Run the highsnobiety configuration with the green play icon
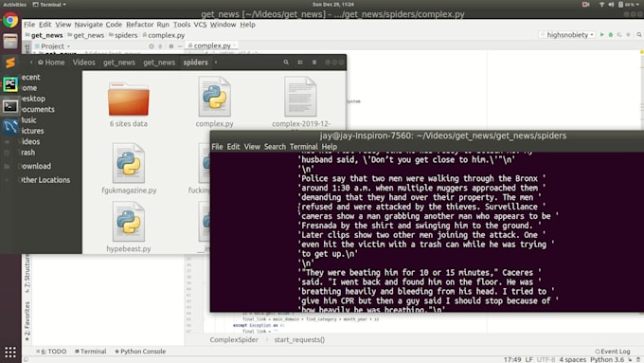 (602, 35)
